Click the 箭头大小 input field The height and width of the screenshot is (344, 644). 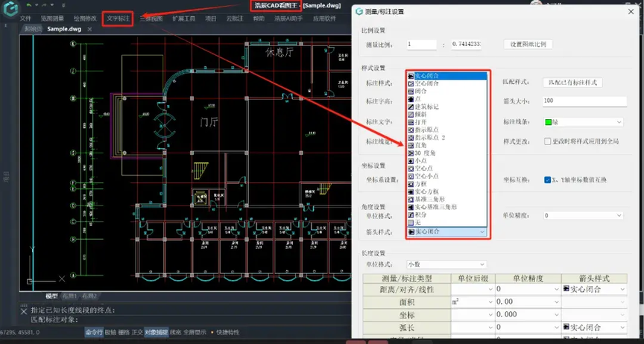coord(585,101)
